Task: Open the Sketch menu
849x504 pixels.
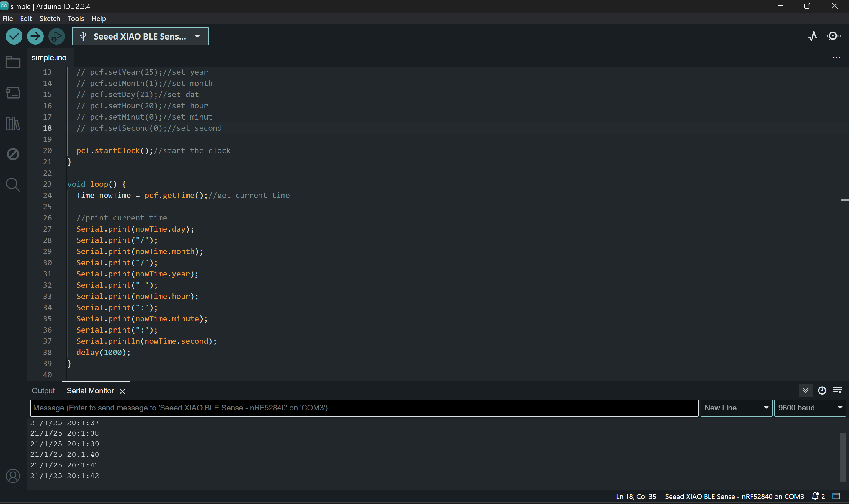Action: [50, 18]
